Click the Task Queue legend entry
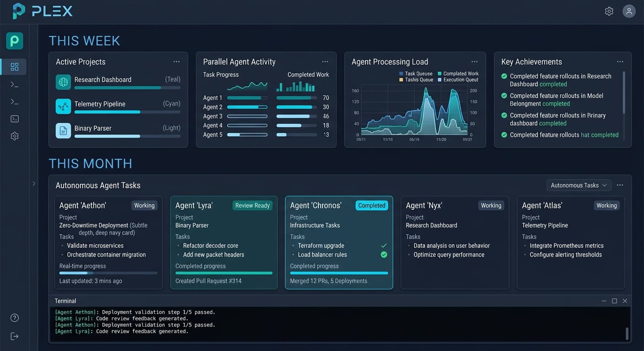644x351 pixels. 416,74
